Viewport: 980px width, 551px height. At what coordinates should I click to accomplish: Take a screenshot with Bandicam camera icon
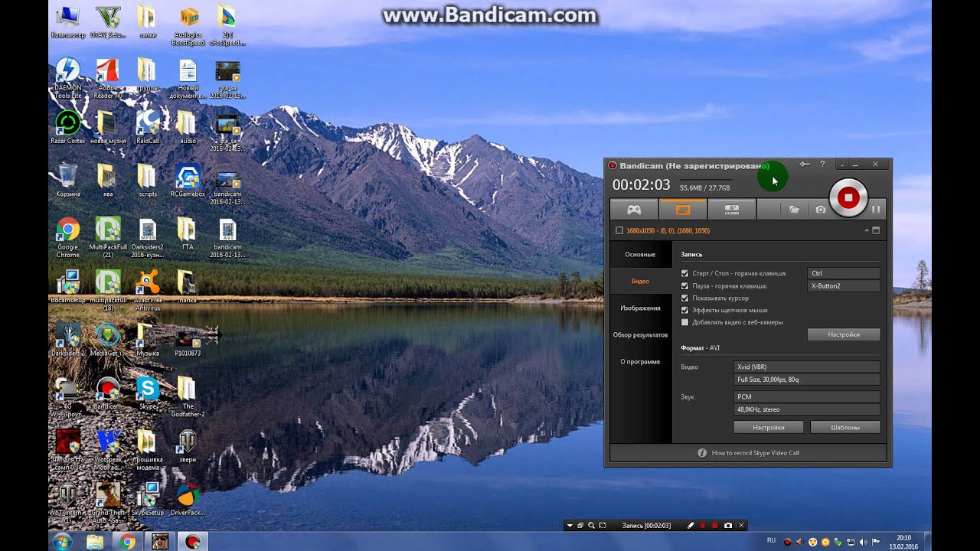[821, 209]
